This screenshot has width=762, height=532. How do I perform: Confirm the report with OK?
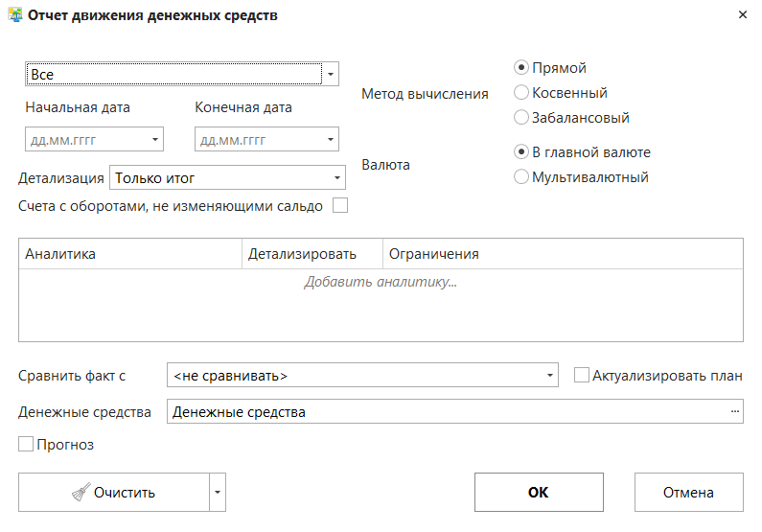[538, 493]
